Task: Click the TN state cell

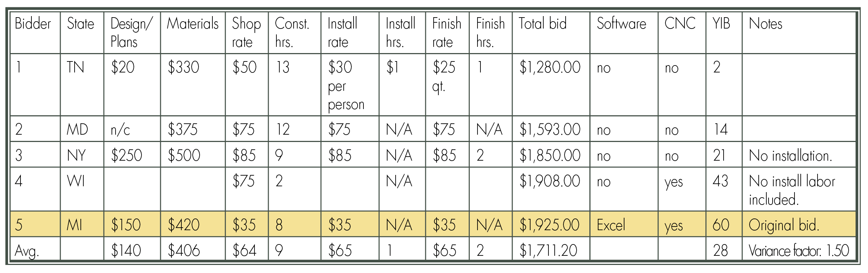Action: tap(82, 85)
